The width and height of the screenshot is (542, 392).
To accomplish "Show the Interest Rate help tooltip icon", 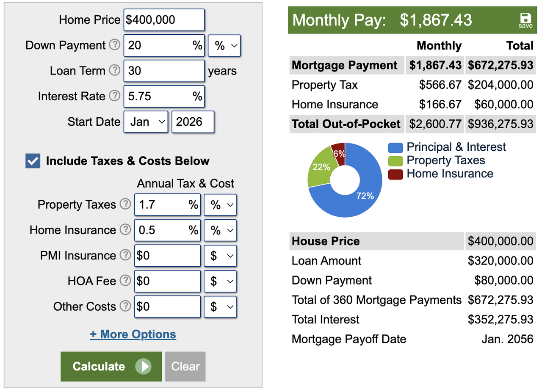I will pyautogui.click(x=115, y=96).
